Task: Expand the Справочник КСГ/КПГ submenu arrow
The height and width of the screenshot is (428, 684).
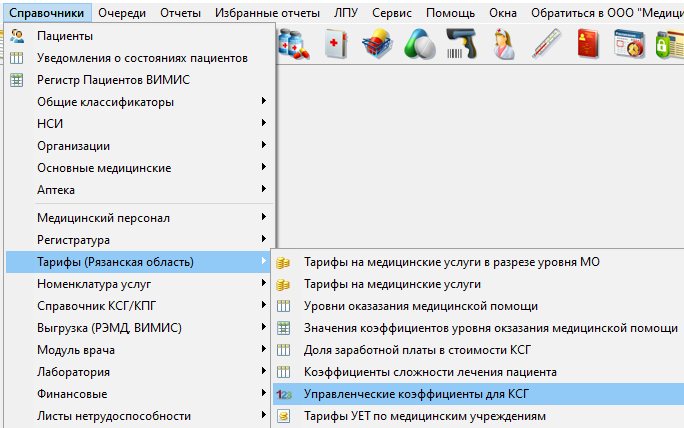Action: 263,305
